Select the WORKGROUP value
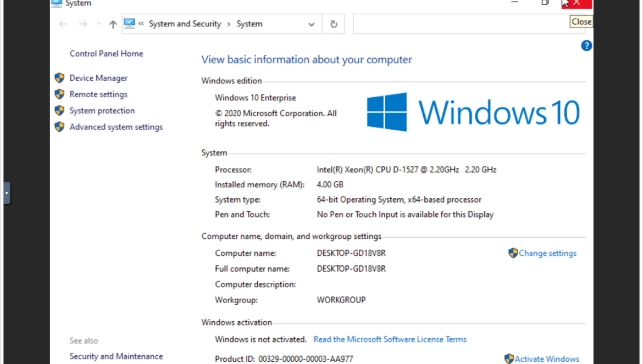Viewport: 643px width, 364px height. [x=341, y=300]
